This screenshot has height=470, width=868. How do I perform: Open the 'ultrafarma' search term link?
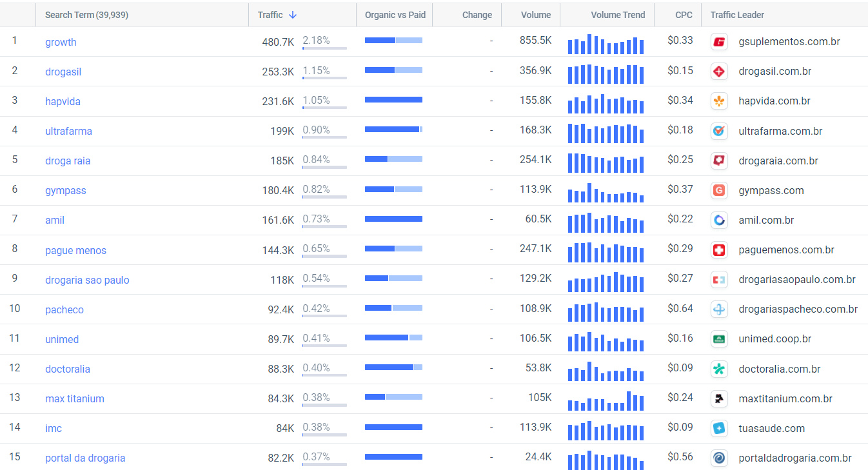(x=68, y=131)
